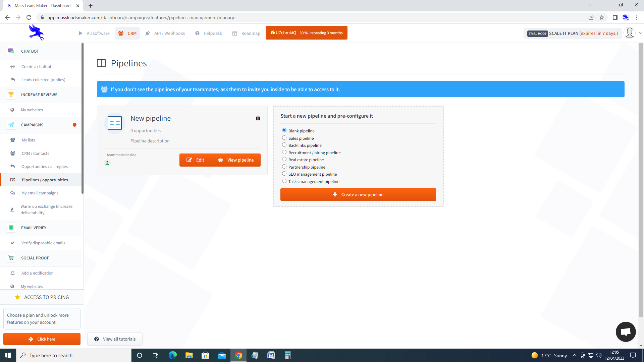The image size is (644, 362).
Task: Choose the Recruitment / hiring pipeline template
Action: tap(284, 152)
